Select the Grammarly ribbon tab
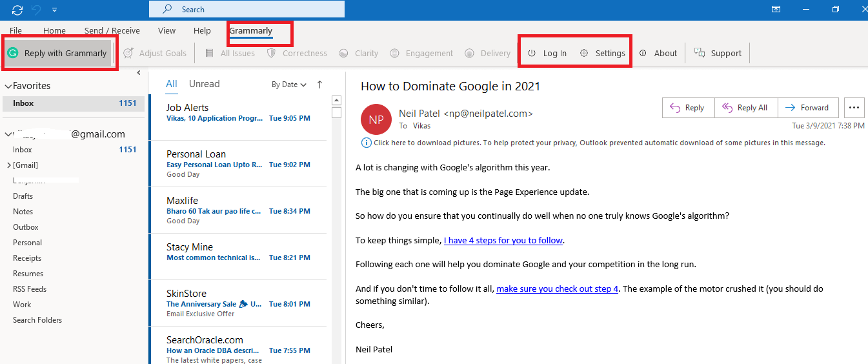The height and width of the screenshot is (364, 868). coord(251,31)
